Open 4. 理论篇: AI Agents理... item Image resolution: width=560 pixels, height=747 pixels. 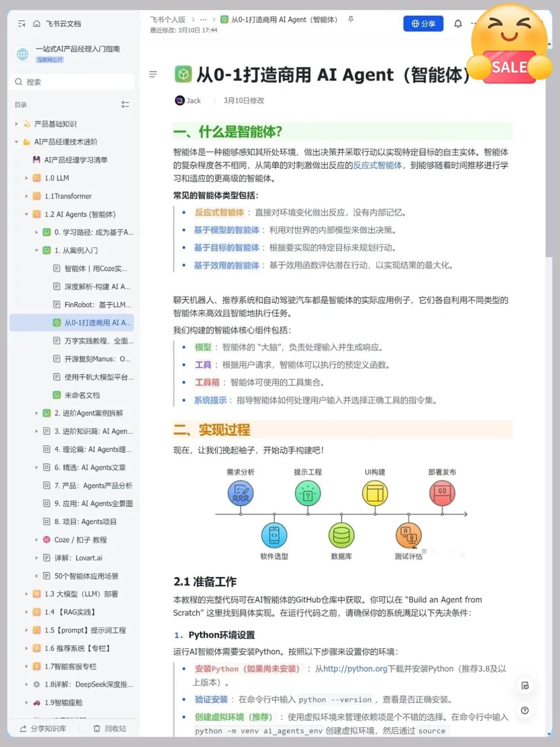[x=87, y=450]
